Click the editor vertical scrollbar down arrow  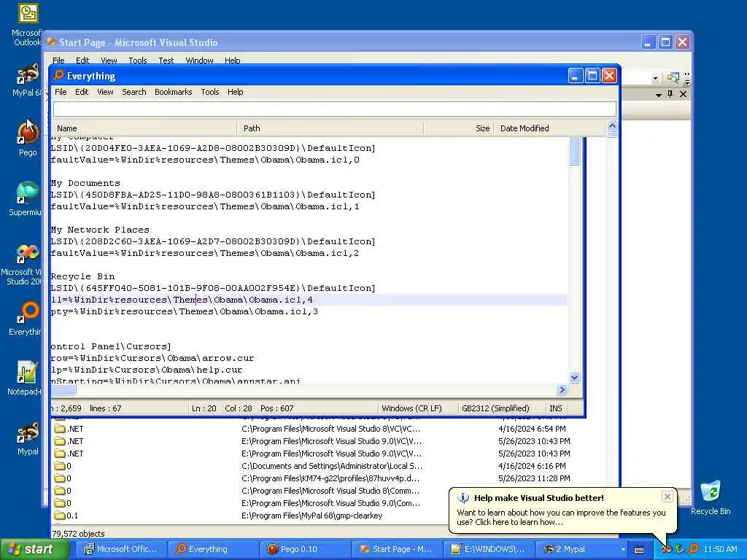(574, 377)
